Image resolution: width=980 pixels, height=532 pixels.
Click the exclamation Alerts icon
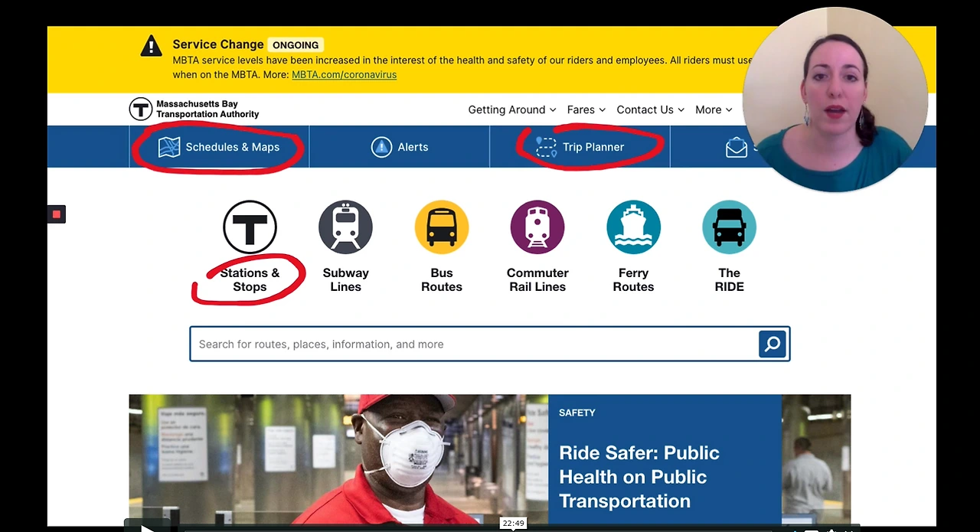tap(381, 147)
